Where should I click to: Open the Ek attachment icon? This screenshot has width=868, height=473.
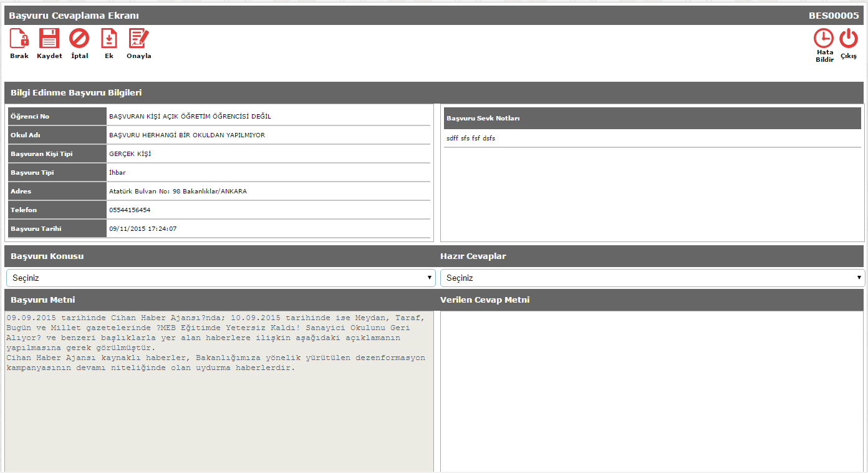109,39
